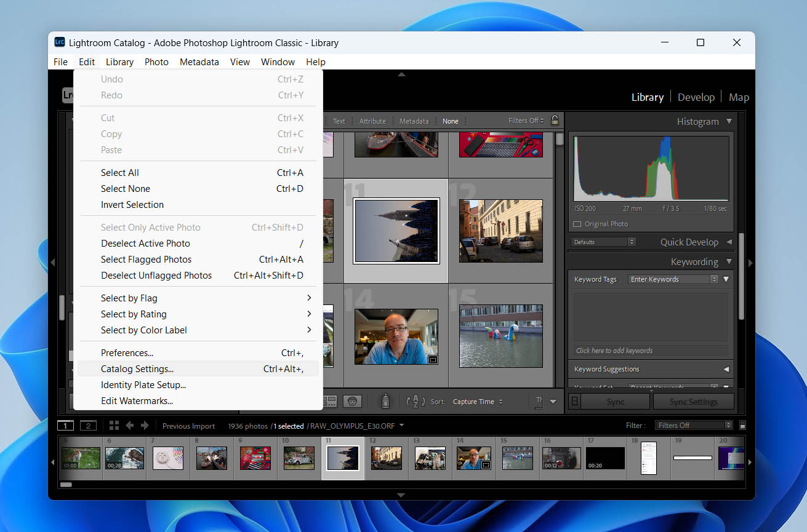The image size is (807, 532).
Task: Hide the top panel with the up arrow
Action: pos(401,74)
